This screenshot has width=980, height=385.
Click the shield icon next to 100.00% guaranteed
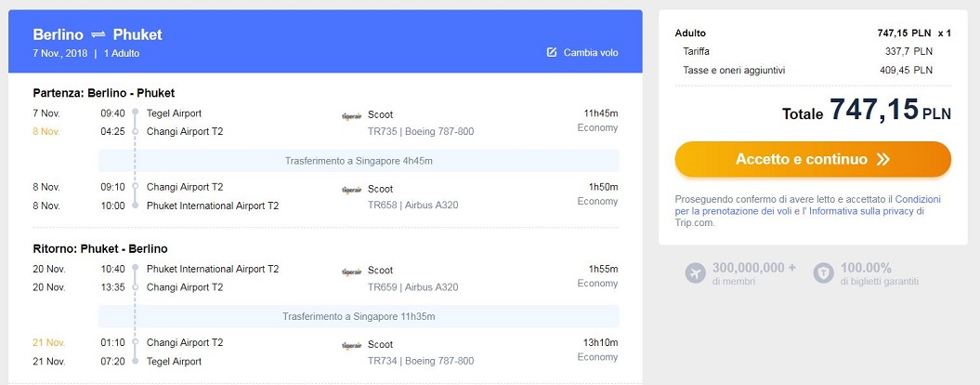pyautogui.click(x=824, y=273)
